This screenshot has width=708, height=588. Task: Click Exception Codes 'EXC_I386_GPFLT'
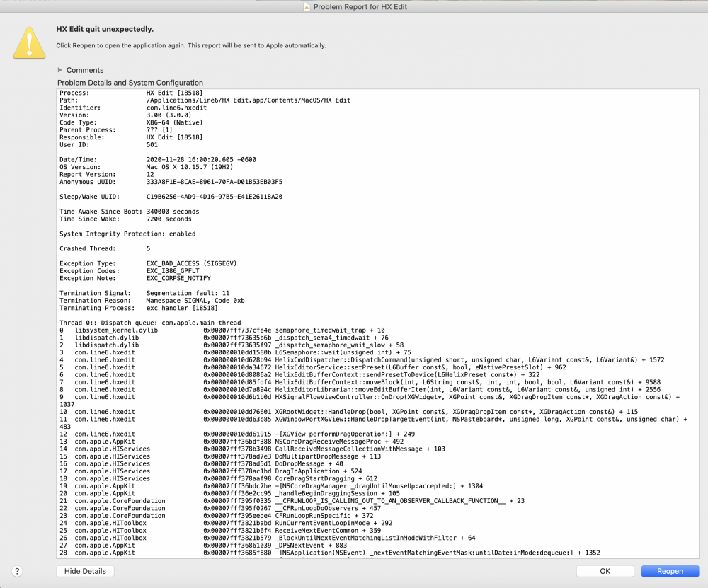[173, 271]
